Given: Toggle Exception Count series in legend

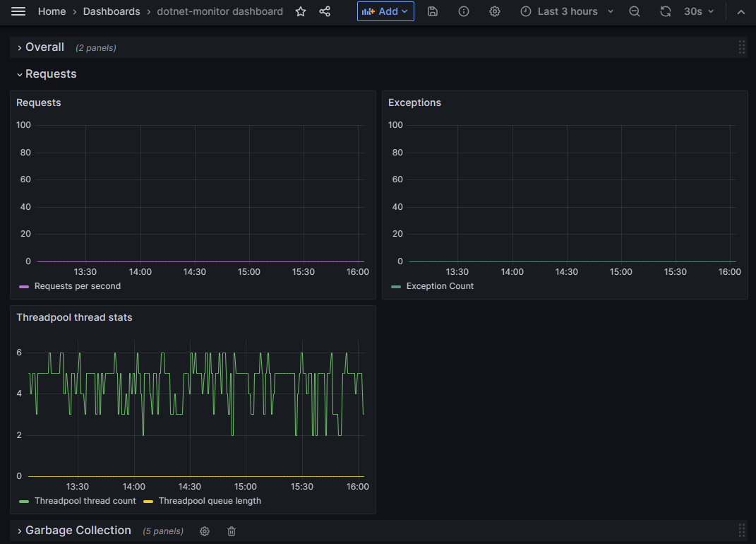Looking at the screenshot, I should point(439,286).
